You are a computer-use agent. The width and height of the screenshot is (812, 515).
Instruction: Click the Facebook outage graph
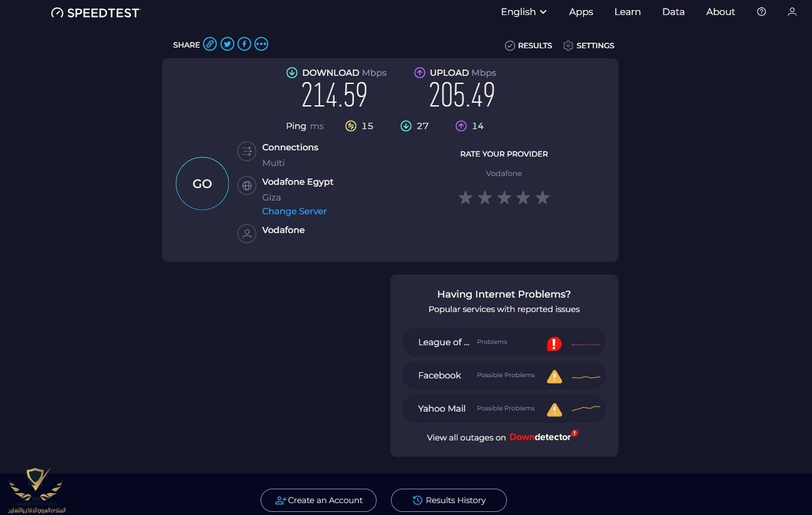[x=586, y=377]
